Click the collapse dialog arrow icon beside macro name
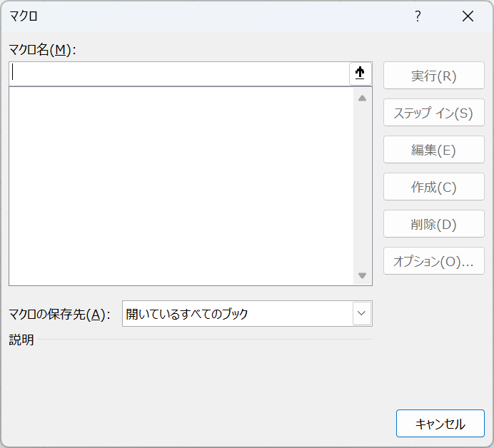Screen dimensions: 494x448 pos(361,73)
